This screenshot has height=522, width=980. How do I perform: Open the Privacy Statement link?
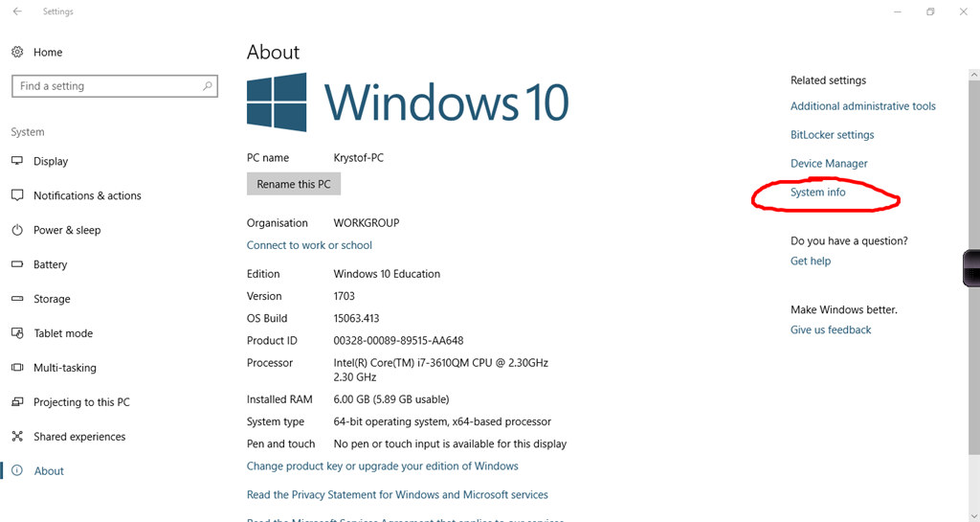(397, 494)
